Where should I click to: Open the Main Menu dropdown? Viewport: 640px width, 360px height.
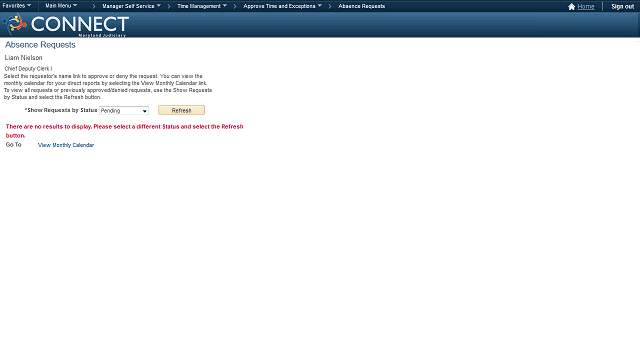click(61, 6)
